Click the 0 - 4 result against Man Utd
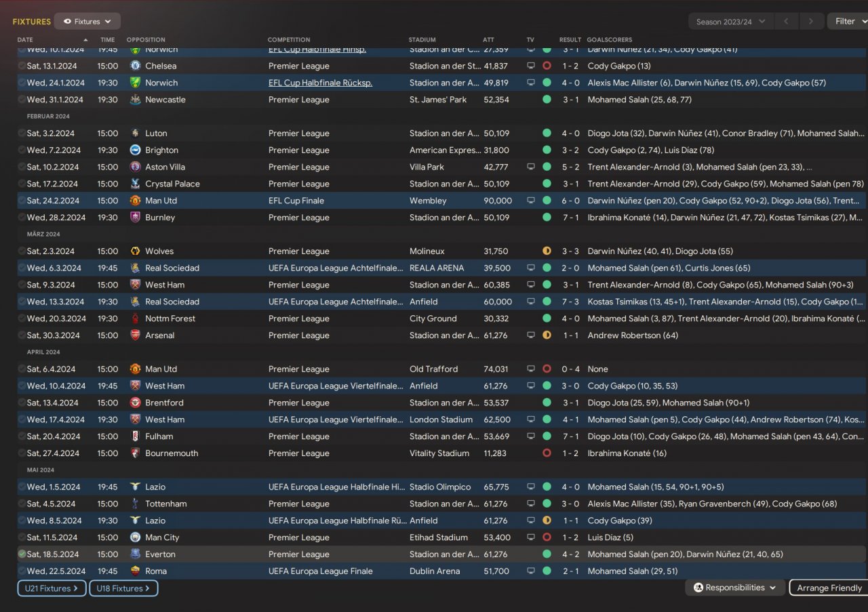 tap(570, 369)
